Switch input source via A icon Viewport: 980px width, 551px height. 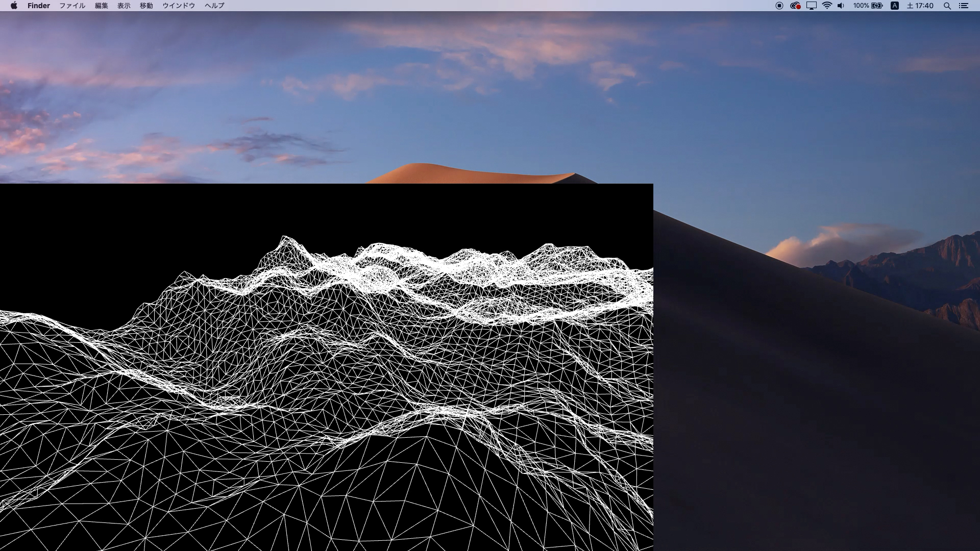[894, 6]
